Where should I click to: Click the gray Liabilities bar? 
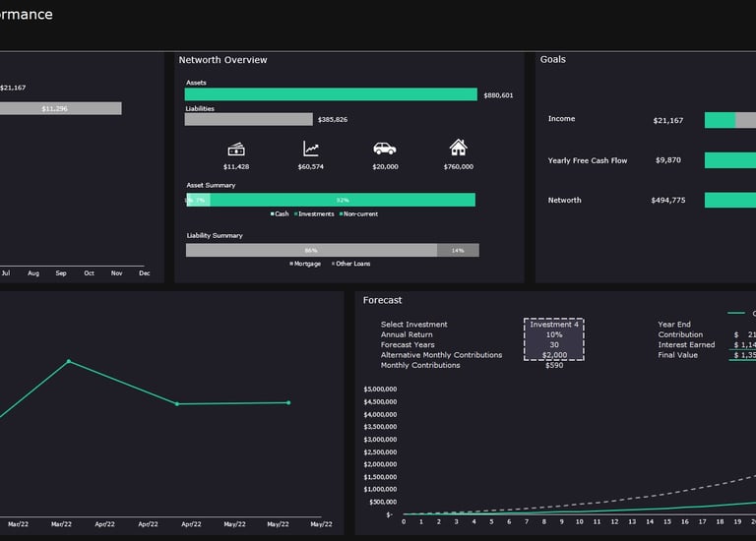[248, 119]
